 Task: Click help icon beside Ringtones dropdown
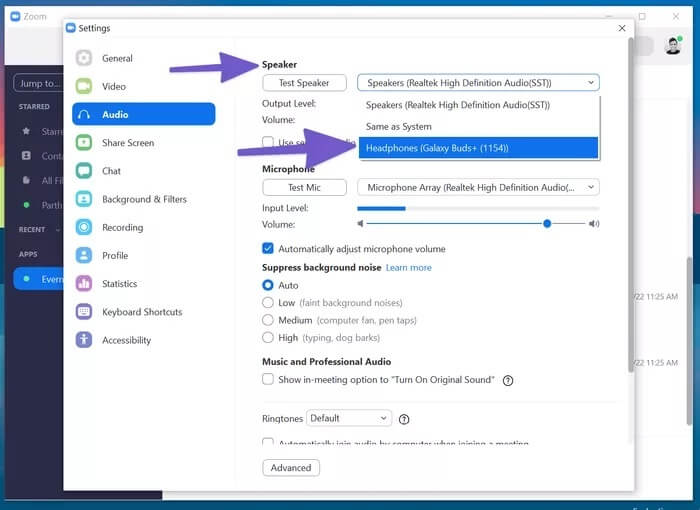point(404,419)
